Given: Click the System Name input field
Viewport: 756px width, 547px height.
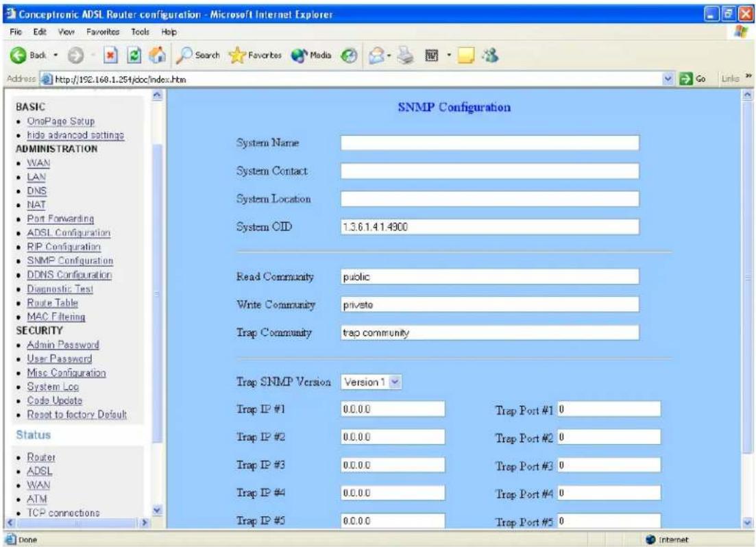Looking at the screenshot, I should point(490,143).
